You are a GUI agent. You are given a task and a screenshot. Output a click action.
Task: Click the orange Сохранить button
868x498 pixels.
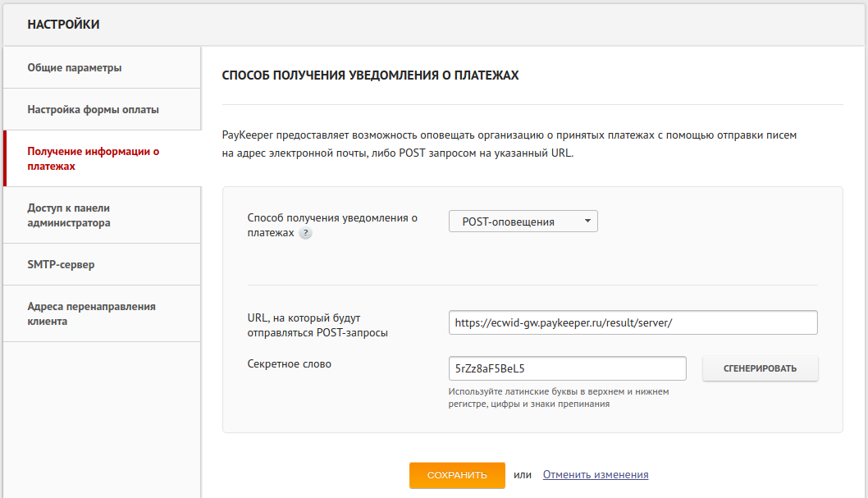(457, 475)
